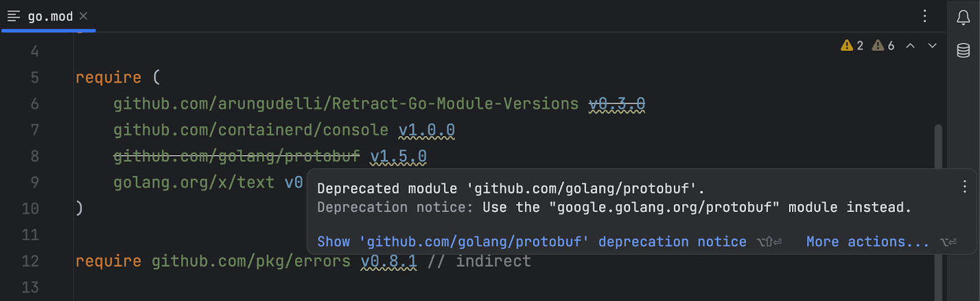Open the Notifications bell icon

[x=963, y=17]
